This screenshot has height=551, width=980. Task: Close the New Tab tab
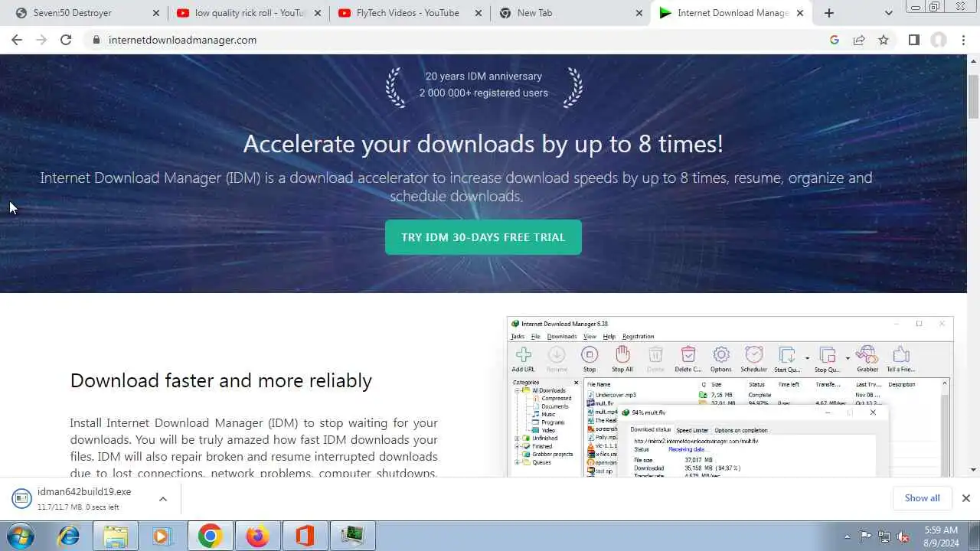pos(639,13)
